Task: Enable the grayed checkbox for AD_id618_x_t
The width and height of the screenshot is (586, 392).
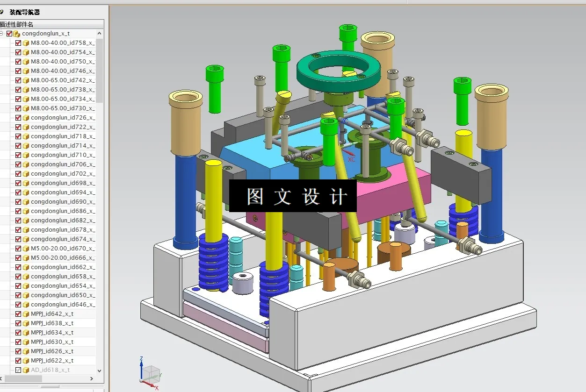Action: 18,370
